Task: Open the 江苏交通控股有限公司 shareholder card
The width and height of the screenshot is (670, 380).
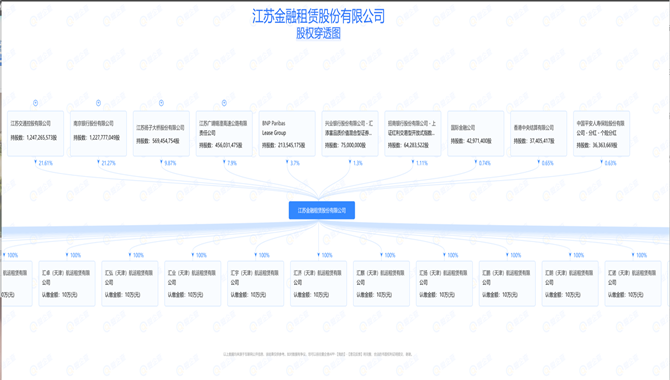Action: (35, 133)
